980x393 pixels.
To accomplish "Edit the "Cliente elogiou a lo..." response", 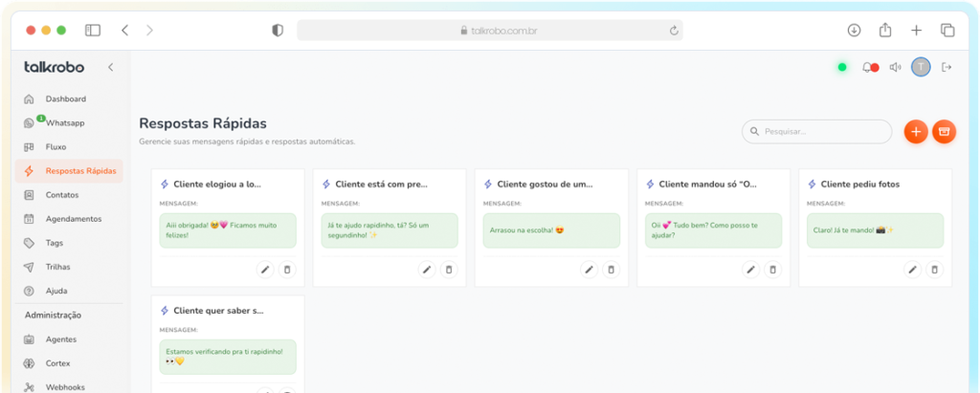I will [265, 270].
